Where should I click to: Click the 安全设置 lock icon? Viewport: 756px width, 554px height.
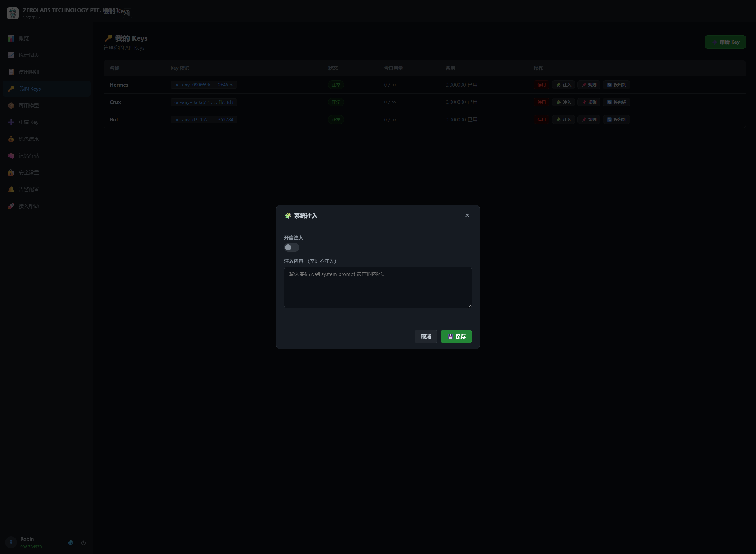(11, 172)
